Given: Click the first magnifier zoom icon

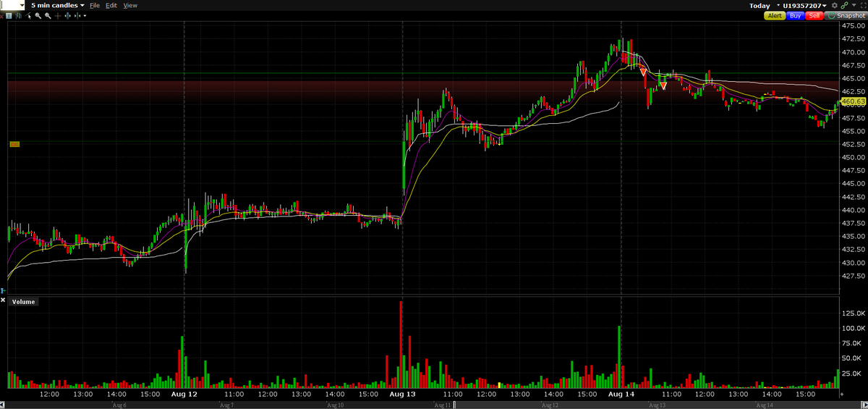Looking at the screenshot, I should [x=38, y=16].
